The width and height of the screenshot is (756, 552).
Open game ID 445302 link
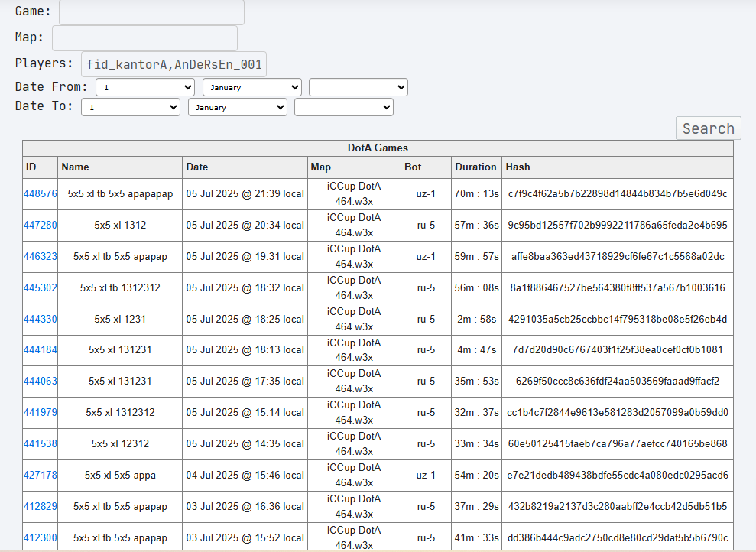pos(40,287)
